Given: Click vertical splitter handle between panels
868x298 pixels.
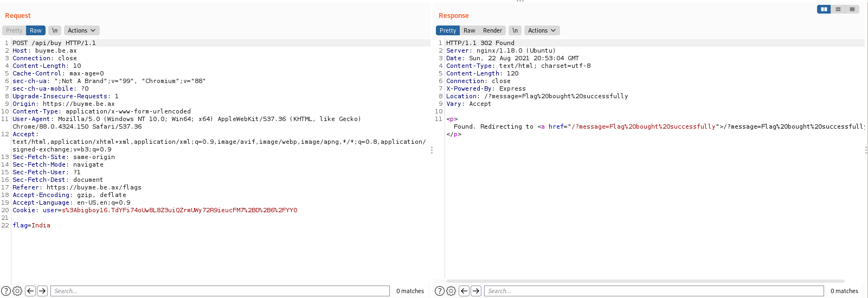Looking at the screenshot, I should tap(432, 150).
